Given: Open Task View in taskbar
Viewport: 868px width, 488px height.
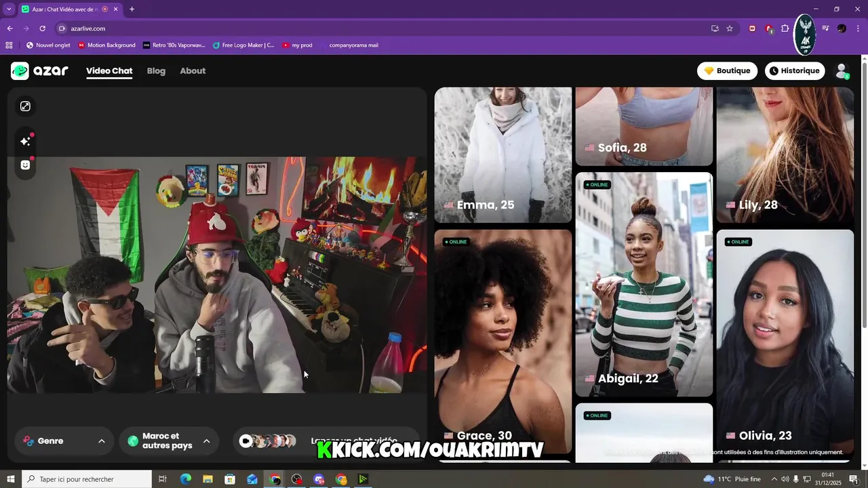Looking at the screenshot, I should coord(163,479).
